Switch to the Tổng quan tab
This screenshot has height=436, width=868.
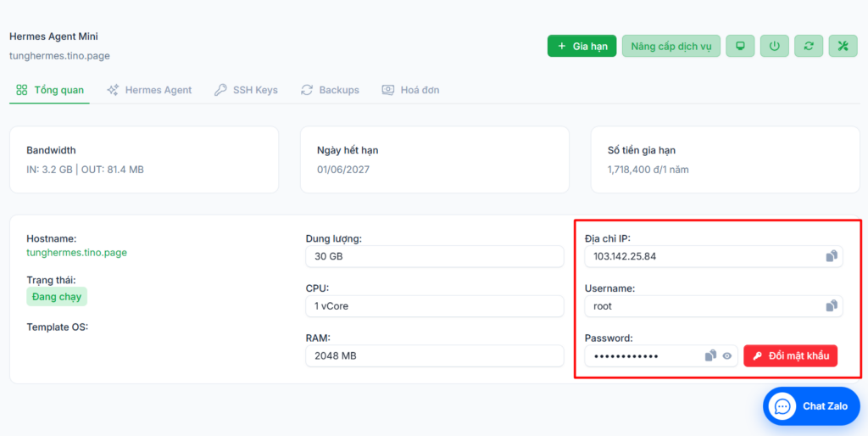coord(50,90)
